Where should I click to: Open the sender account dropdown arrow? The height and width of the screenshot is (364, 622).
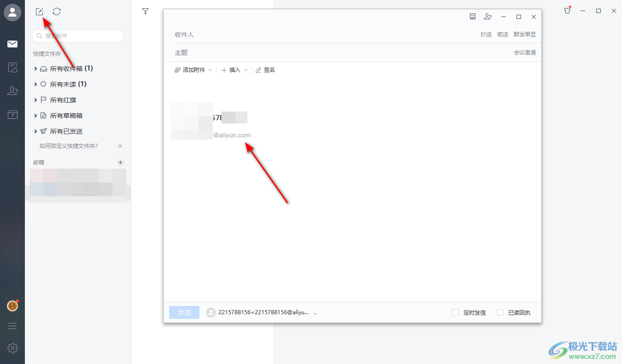click(x=315, y=313)
